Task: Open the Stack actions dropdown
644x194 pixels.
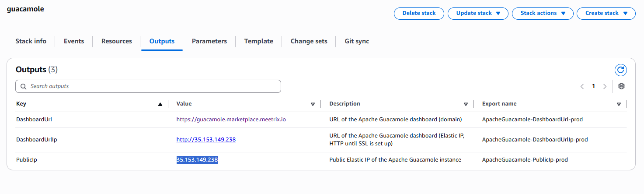Action: coord(542,13)
